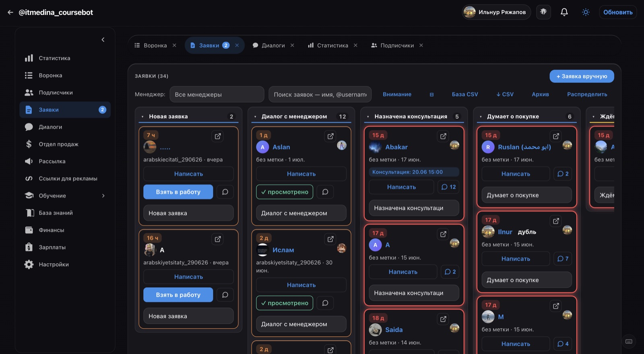The image size is (644, 354).
Task: Open the 12 comments on Abakar card
Action: click(x=448, y=187)
